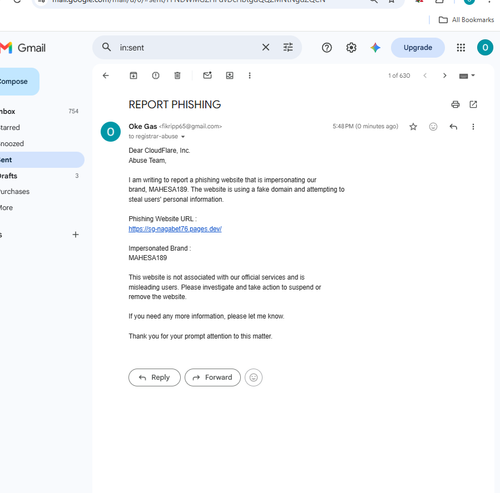This screenshot has width=500, height=493.
Task: Open the Google Account avatar menu
Action: pos(485,48)
